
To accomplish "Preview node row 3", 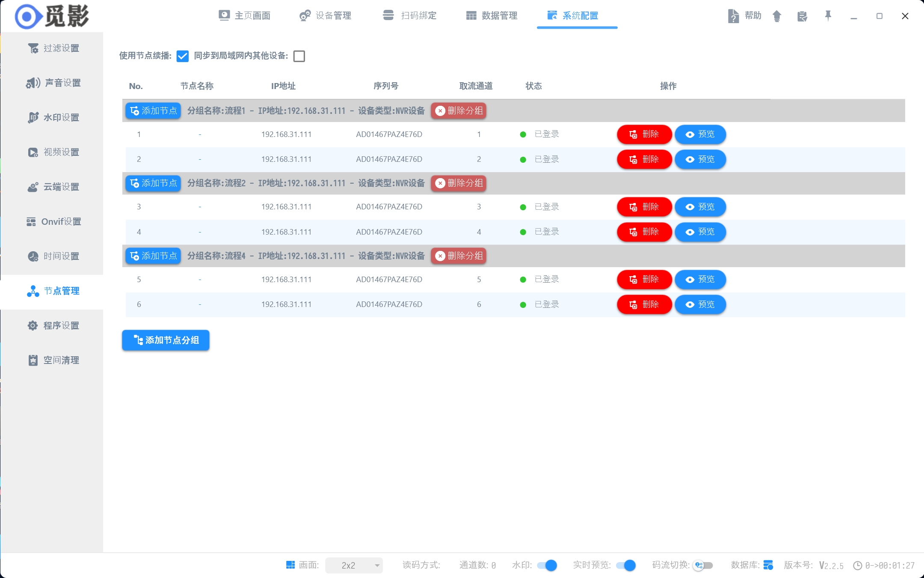I will [x=700, y=207].
